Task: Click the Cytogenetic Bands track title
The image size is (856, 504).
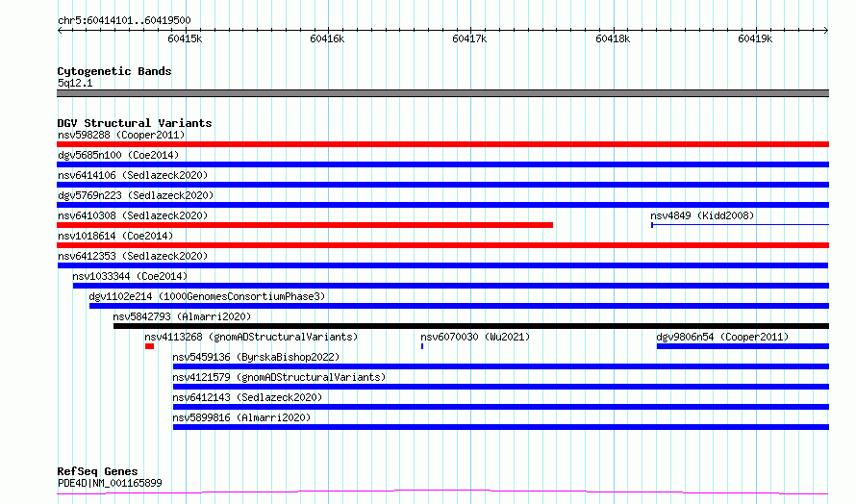Action: click(x=114, y=71)
